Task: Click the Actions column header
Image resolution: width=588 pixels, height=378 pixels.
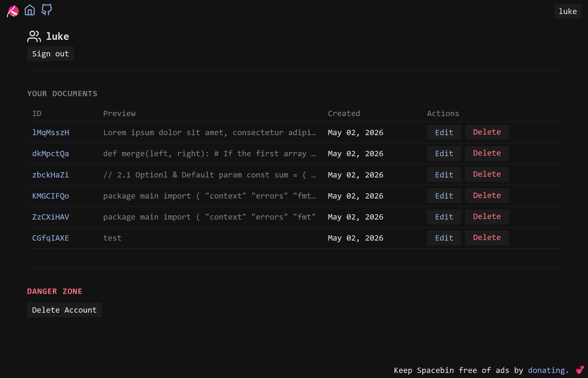Action: point(443,113)
